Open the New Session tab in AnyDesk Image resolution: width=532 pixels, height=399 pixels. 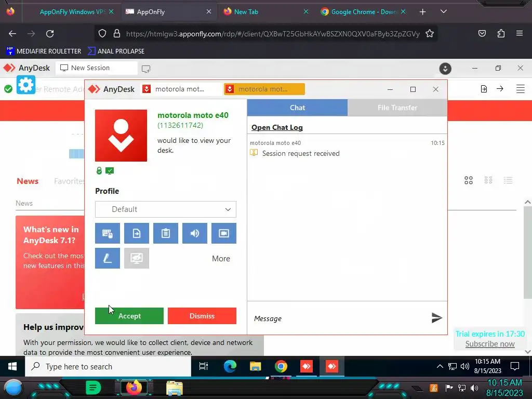click(x=97, y=68)
